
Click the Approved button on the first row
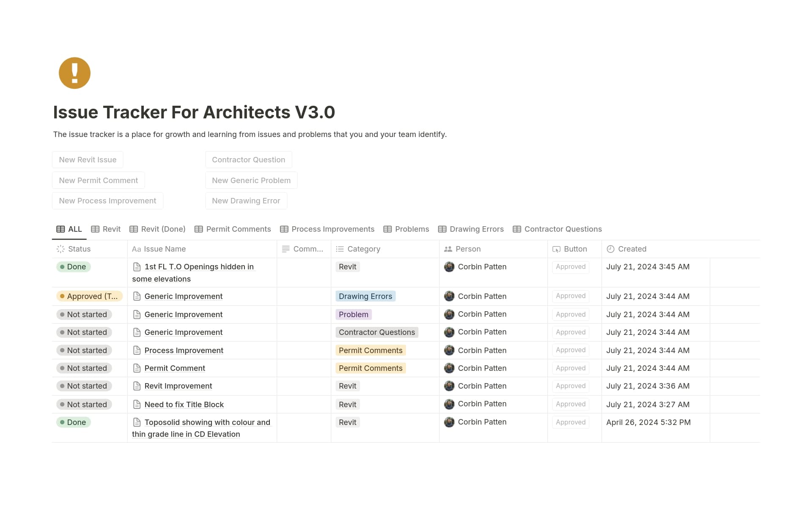pos(570,267)
